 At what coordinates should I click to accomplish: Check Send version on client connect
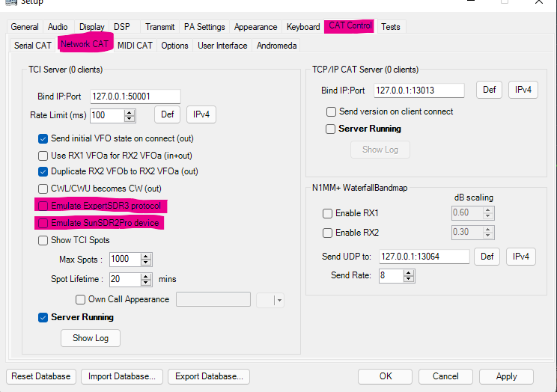(x=332, y=111)
